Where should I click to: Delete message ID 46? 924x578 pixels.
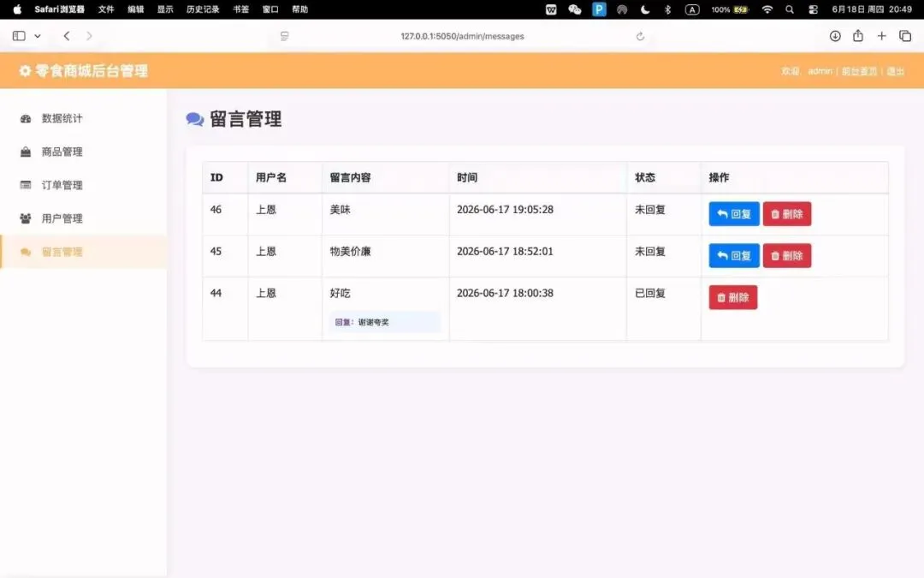[787, 214]
